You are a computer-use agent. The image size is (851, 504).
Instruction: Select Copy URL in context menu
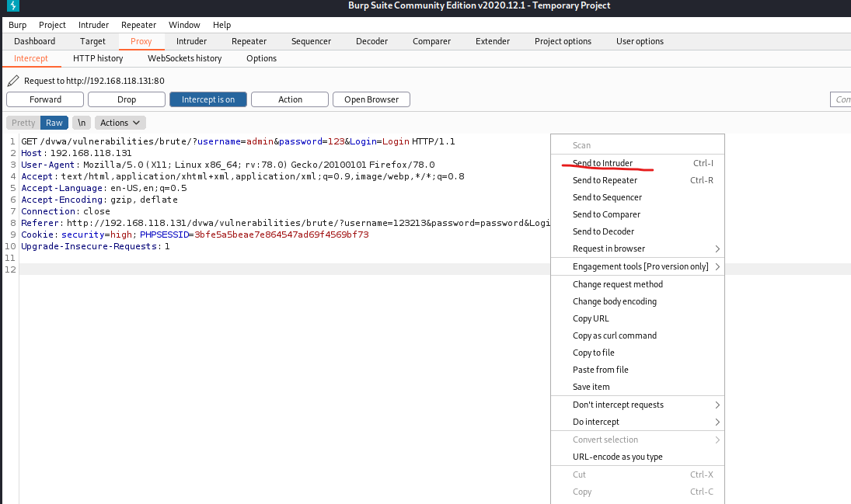(x=638, y=318)
